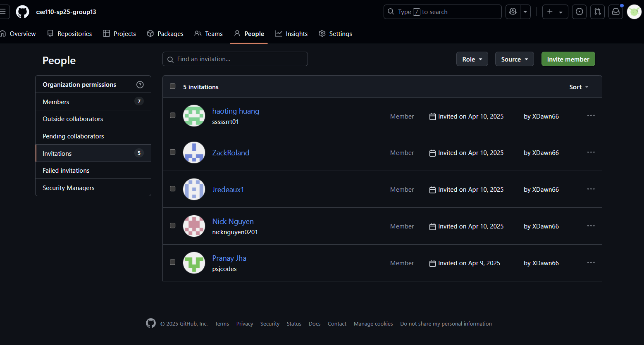This screenshot has height=345, width=644.
Task: Click Nick Nguyen's avatar
Action: coord(194,226)
